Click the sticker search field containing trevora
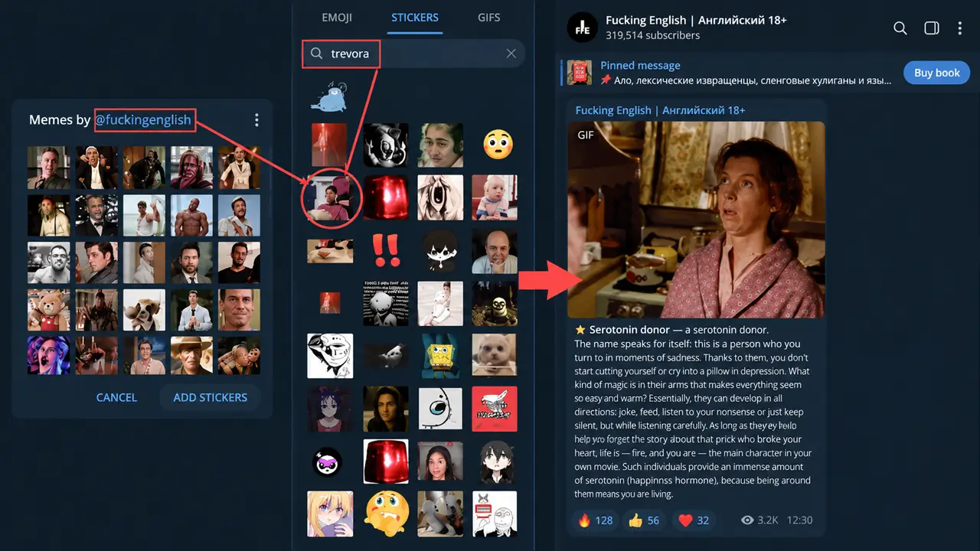Image resolution: width=980 pixels, height=551 pixels. (413, 54)
